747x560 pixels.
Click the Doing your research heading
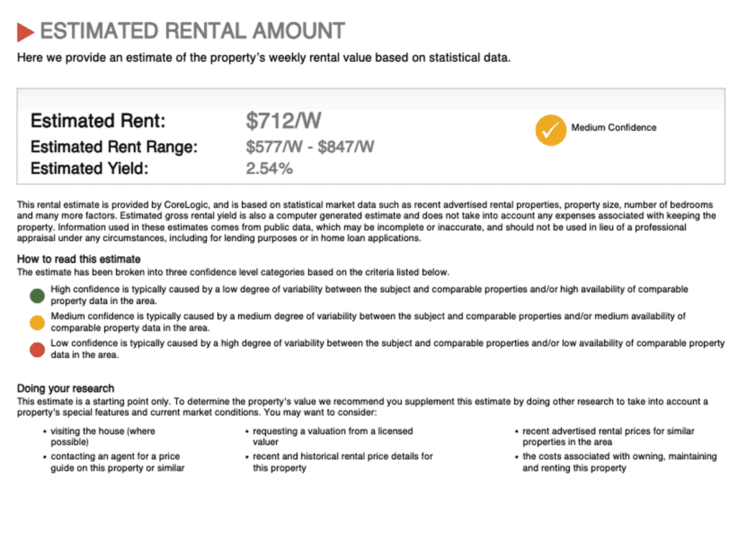pyautogui.click(x=65, y=389)
